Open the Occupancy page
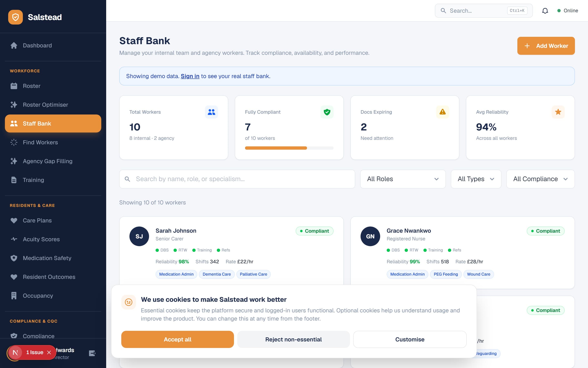This screenshot has height=368, width=588. (53, 296)
